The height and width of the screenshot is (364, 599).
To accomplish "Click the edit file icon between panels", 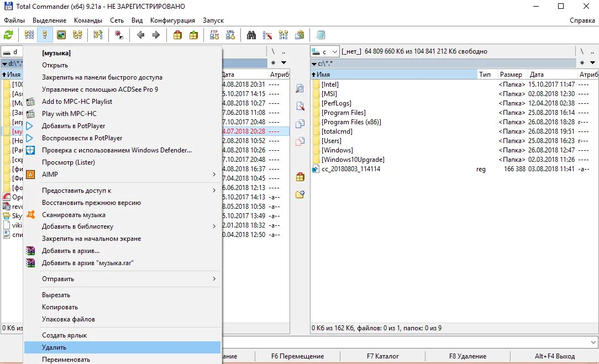I will pyautogui.click(x=300, y=106).
